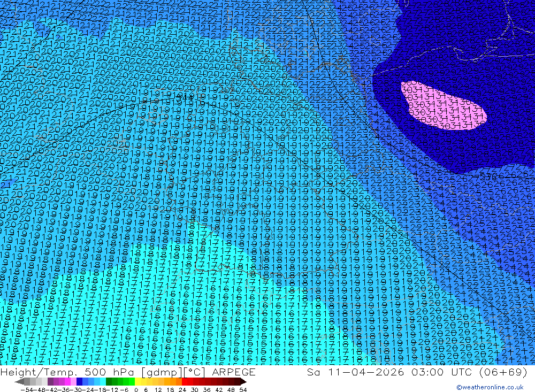Select the cyan -18 legend swatch
This screenshot has height=392, width=535.
pyautogui.click(x=103, y=382)
